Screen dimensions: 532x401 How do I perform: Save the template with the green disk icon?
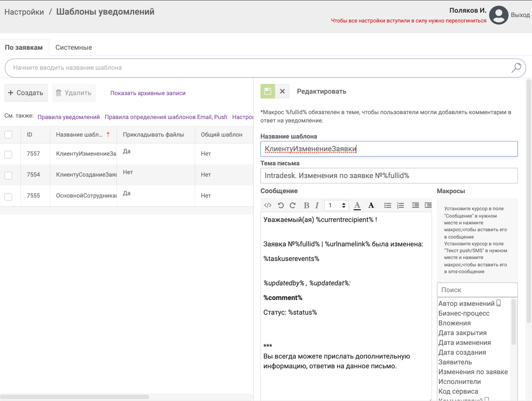(268, 91)
